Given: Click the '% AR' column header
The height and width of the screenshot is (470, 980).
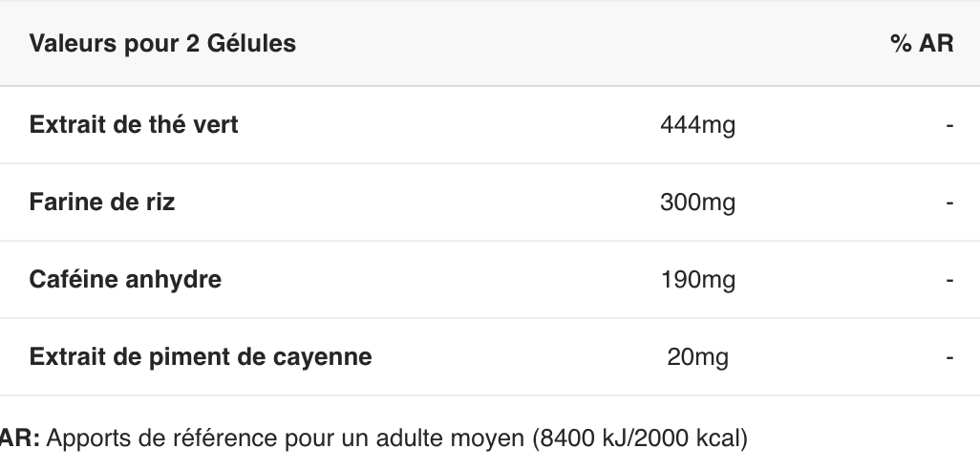Looking at the screenshot, I should 922,44.
